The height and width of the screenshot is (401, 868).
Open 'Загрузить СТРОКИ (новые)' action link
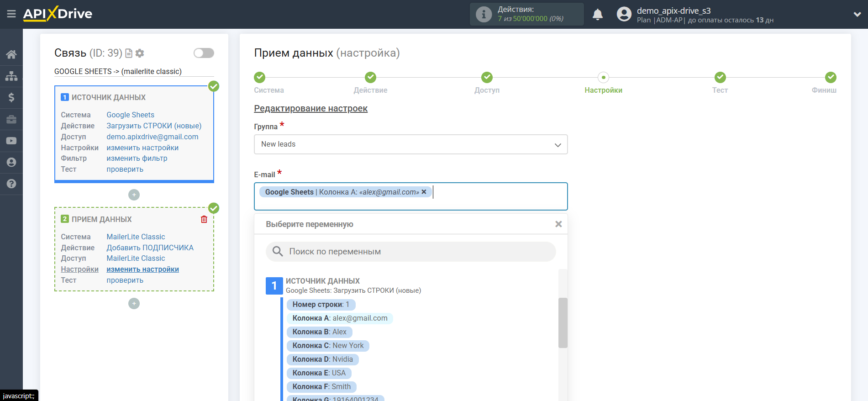point(154,126)
